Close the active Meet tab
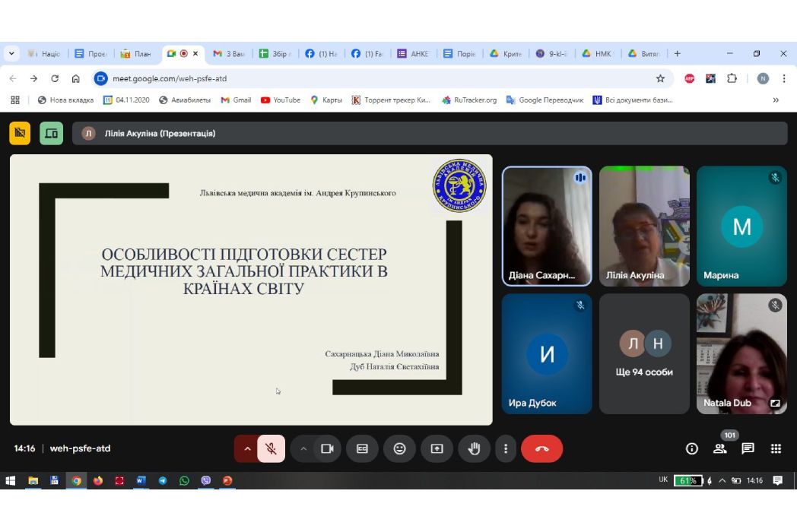Screen dimensions: 797x532 (x=195, y=53)
